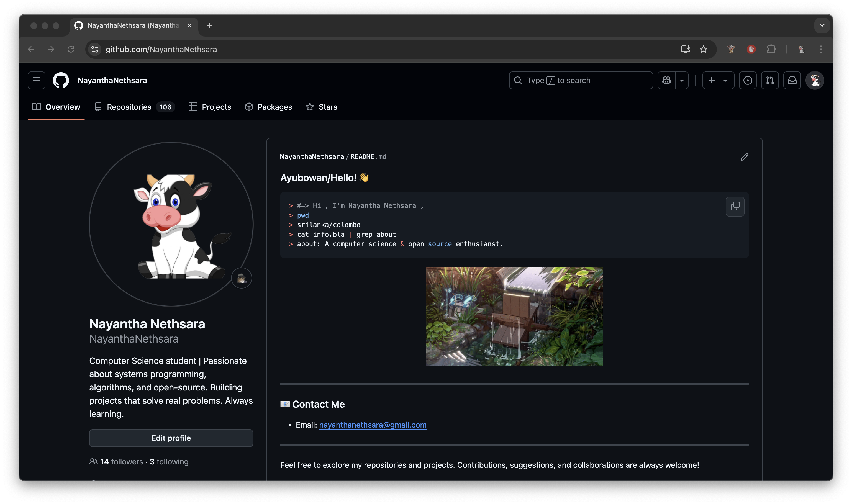
Task: Open the Packages tab
Action: 268,107
